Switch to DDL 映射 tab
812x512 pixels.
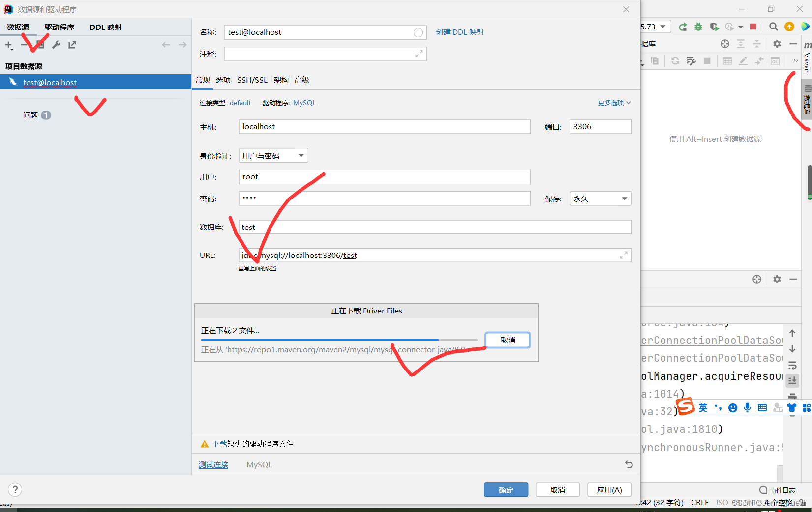click(x=106, y=28)
